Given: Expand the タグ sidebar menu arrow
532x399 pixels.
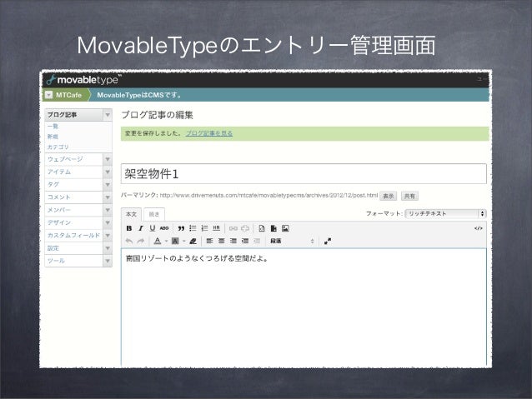Looking at the screenshot, I should pos(108,185).
